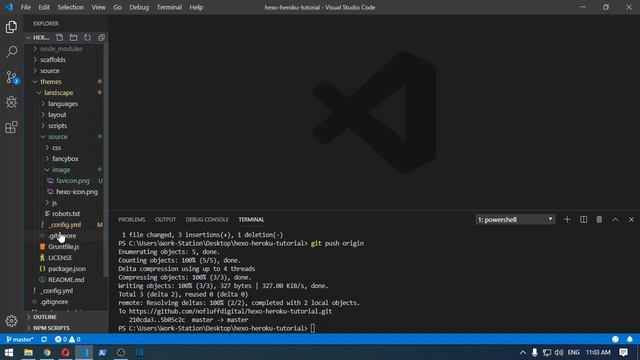This screenshot has width=640, height=360.
Task: Expand the fancybox folder
Action: point(65,159)
